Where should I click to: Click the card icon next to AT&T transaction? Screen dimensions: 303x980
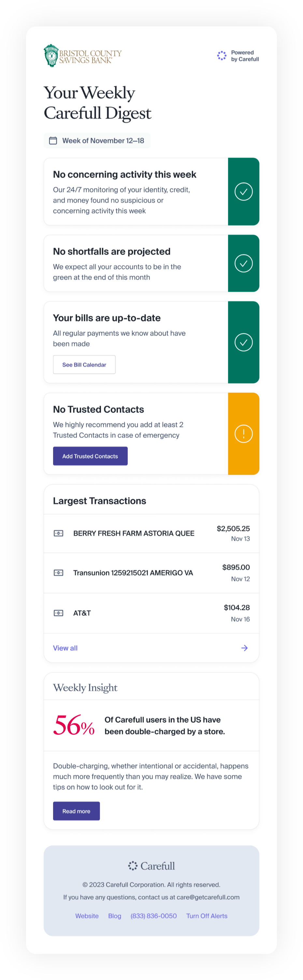pos(58,613)
